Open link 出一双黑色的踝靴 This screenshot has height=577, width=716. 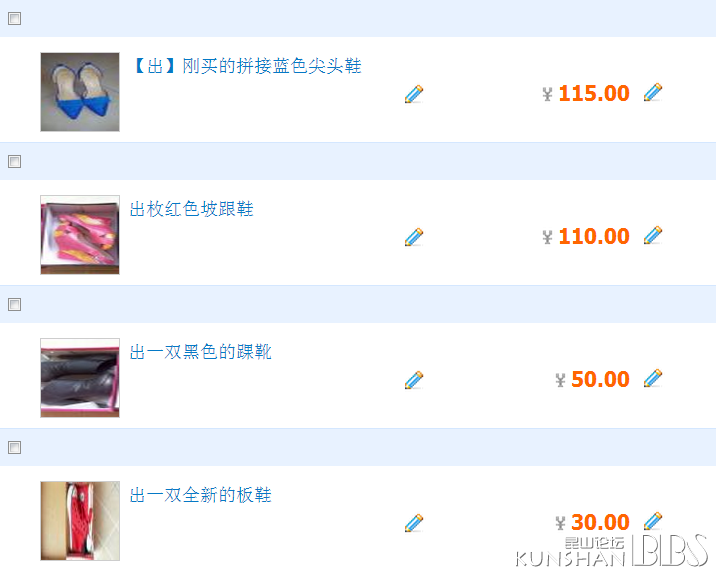coord(200,352)
